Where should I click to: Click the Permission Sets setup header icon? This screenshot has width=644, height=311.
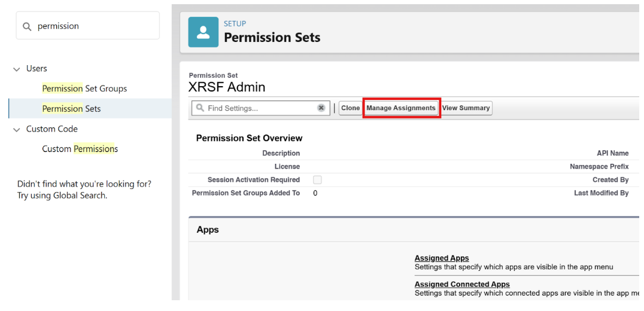pyautogui.click(x=203, y=32)
